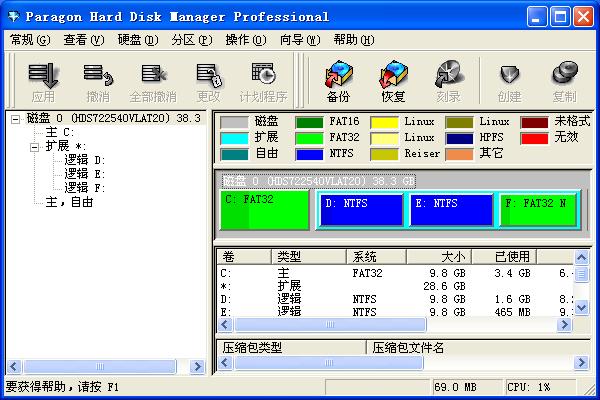The image size is (600, 400).
Task: Click the Apply (应用) toolbar icon
Action: click(43, 79)
